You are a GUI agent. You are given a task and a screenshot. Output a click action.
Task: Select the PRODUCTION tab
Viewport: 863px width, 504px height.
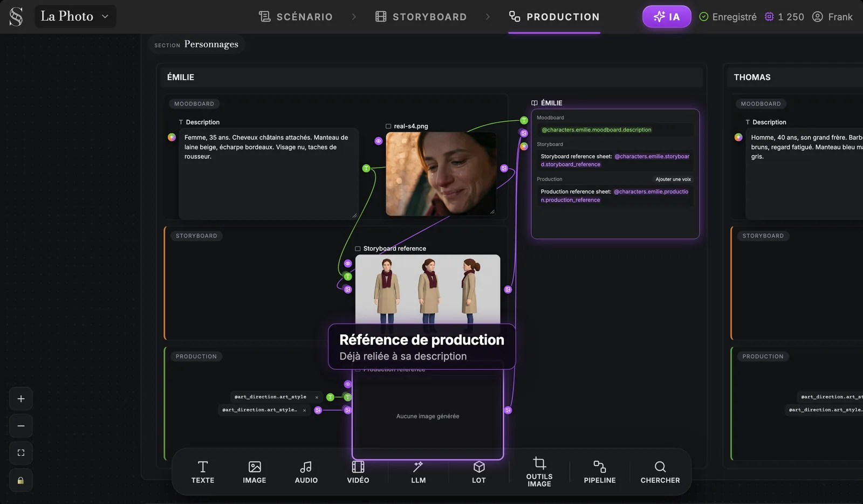coord(554,17)
